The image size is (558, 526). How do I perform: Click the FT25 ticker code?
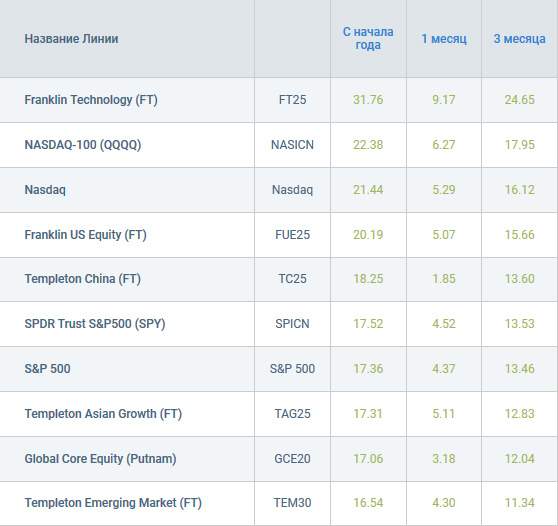(x=292, y=100)
